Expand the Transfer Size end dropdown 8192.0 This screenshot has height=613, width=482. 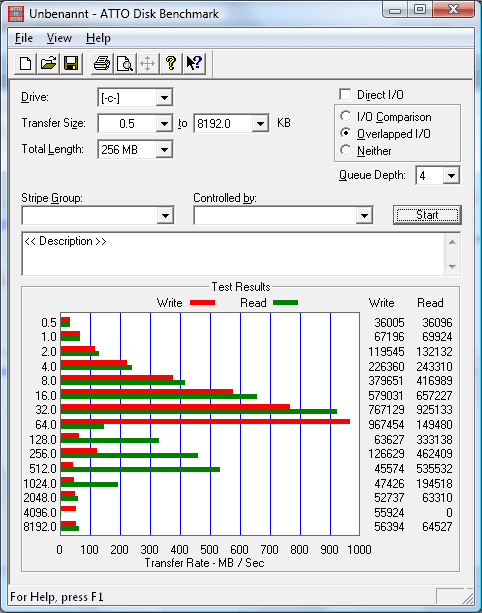(x=260, y=124)
